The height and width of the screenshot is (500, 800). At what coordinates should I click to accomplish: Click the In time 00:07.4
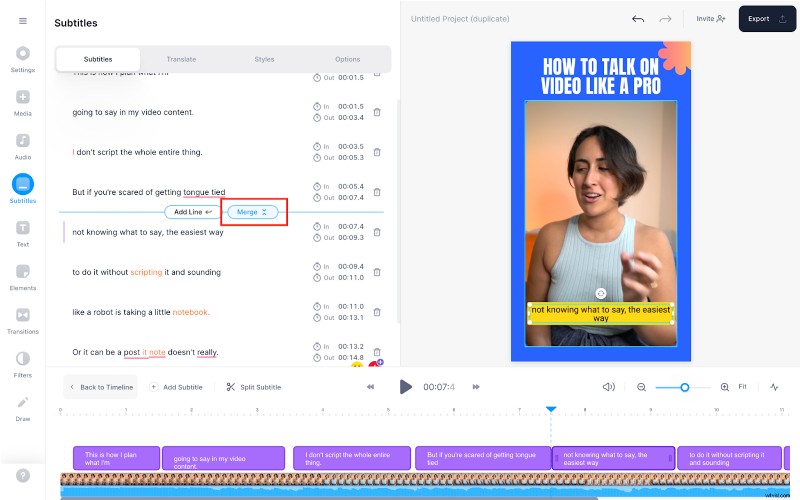(x=351, y=227)
